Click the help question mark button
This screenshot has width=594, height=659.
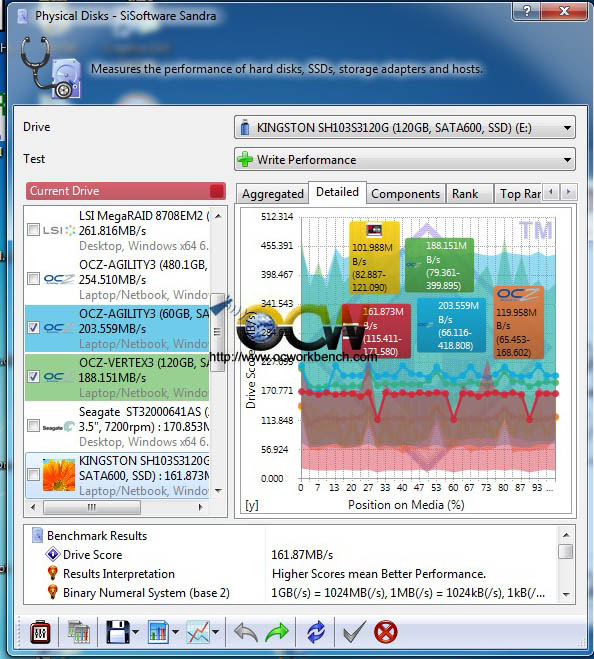point(526,11)
